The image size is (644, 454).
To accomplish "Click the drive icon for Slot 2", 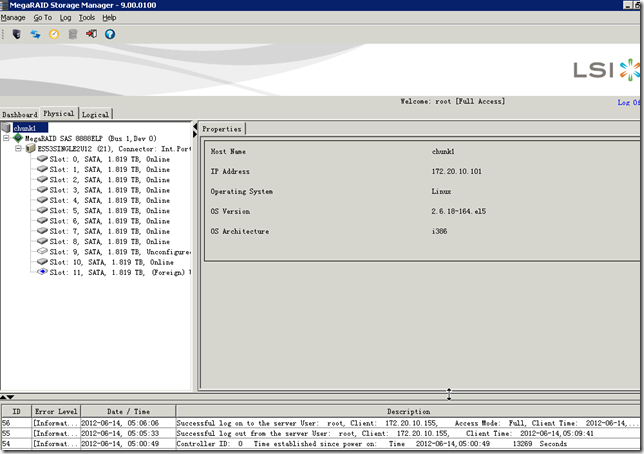I will pyautogui.click(x=42, y=179).
